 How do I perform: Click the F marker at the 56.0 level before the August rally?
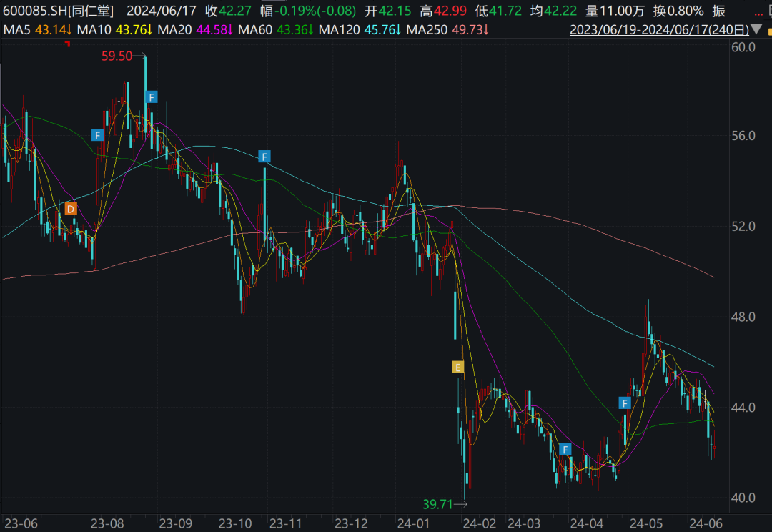click(97, 135)
